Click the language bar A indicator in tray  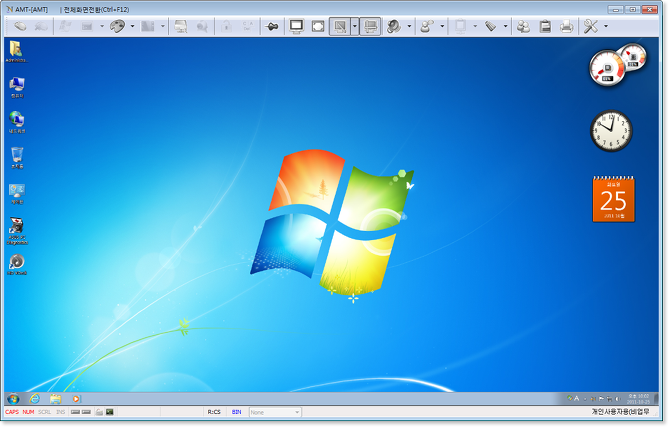(576, 399)
